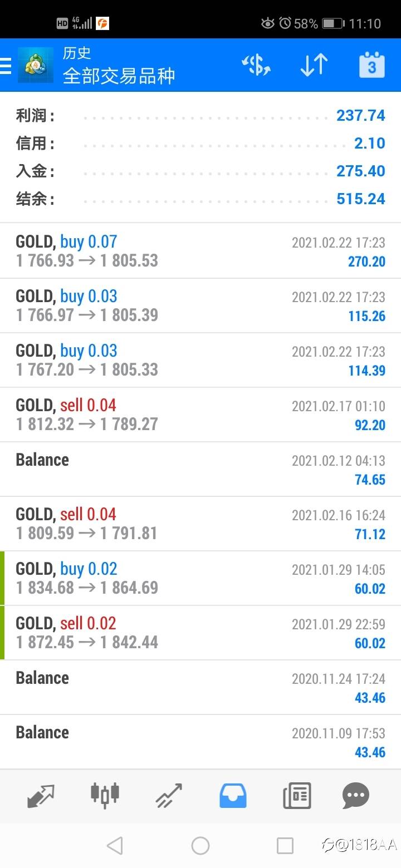Tap the currency symbol filter icon
The image size is (401, 868).
256,66
